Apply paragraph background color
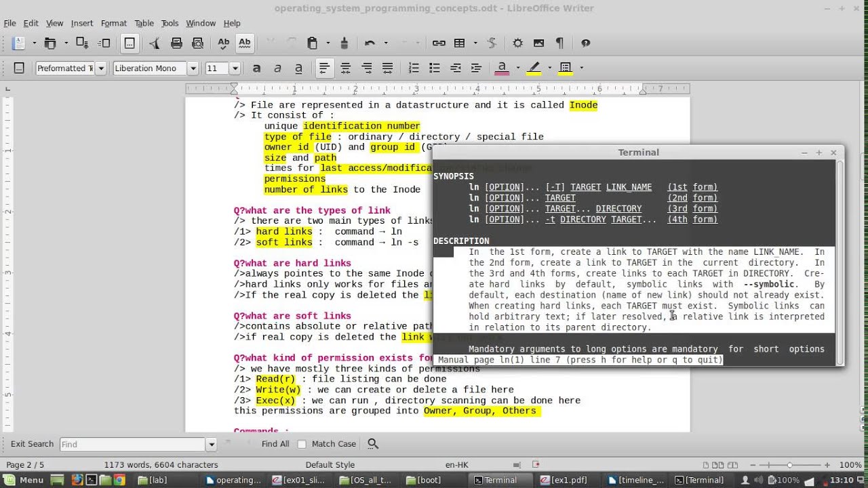 (x=566, y=68)
